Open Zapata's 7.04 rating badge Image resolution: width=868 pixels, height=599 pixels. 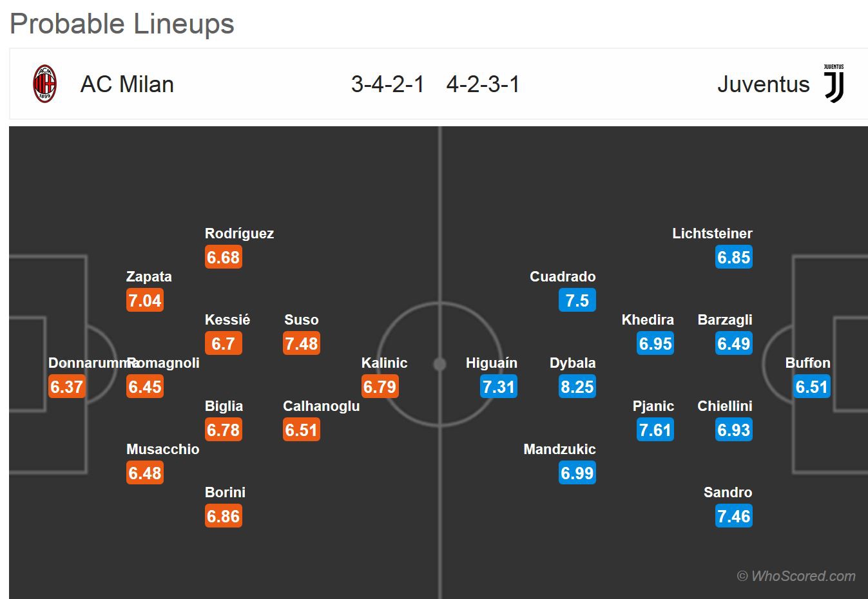pyautogui.click(x=145, y=300)
